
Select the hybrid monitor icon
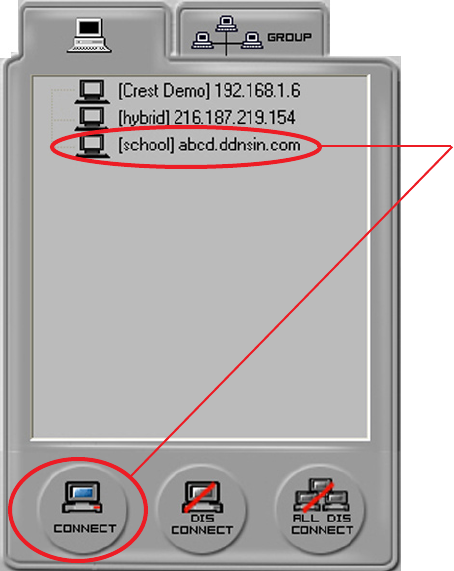[x=92, y=118]
